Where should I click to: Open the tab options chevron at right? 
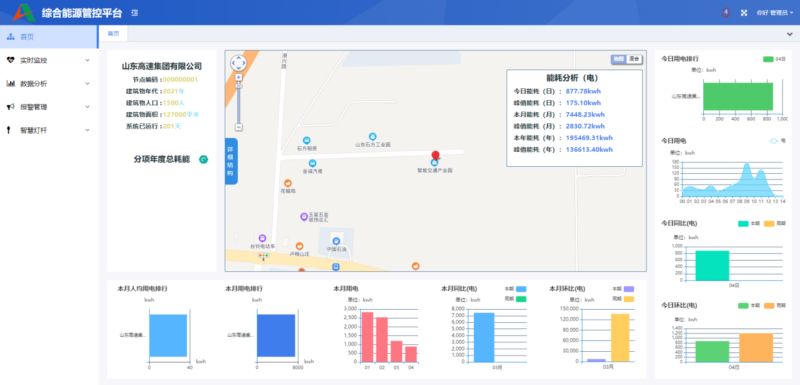pyautogui.click(x=790, y=34)
